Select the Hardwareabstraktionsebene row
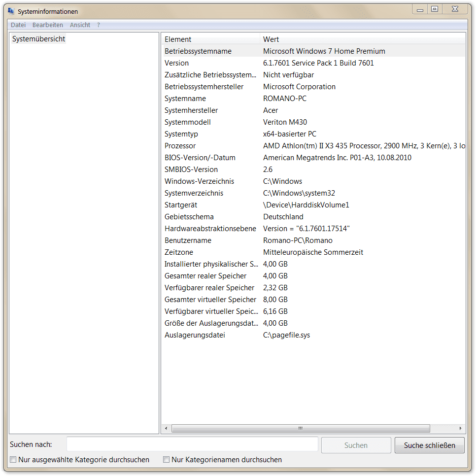The height and width of the screenshot is (476, 476). pos(314,229)
